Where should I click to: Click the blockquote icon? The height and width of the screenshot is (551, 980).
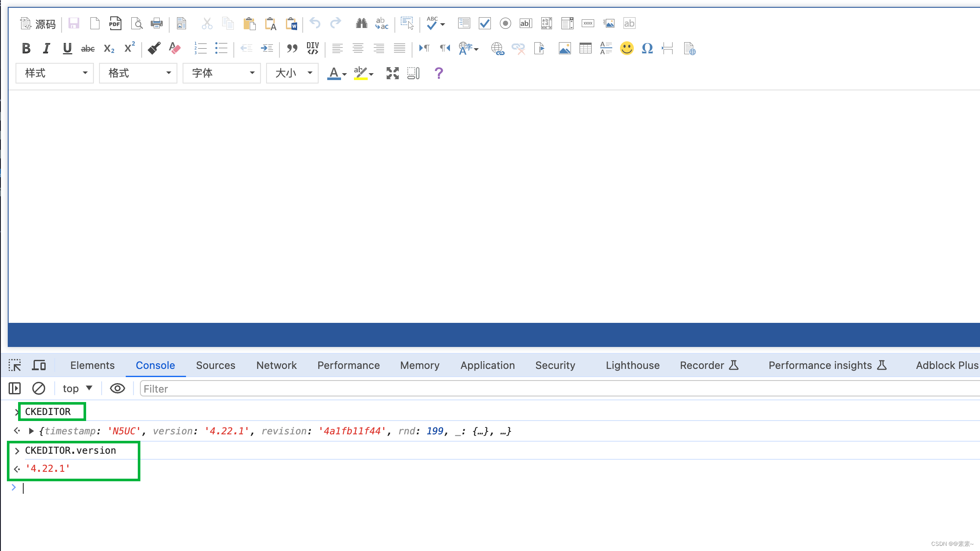pyautogui.click(x=292, y=48)
